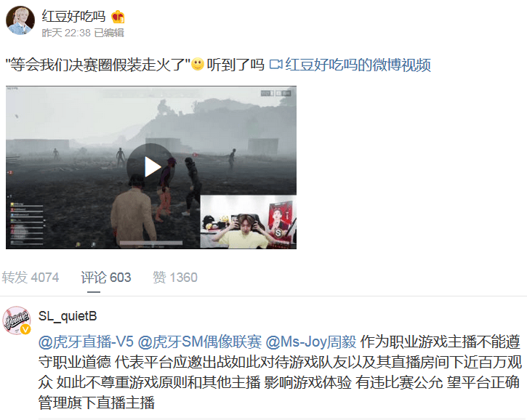527x420 pixels.
Task: Open SL_quietB username profile
Action: (68, 316)
